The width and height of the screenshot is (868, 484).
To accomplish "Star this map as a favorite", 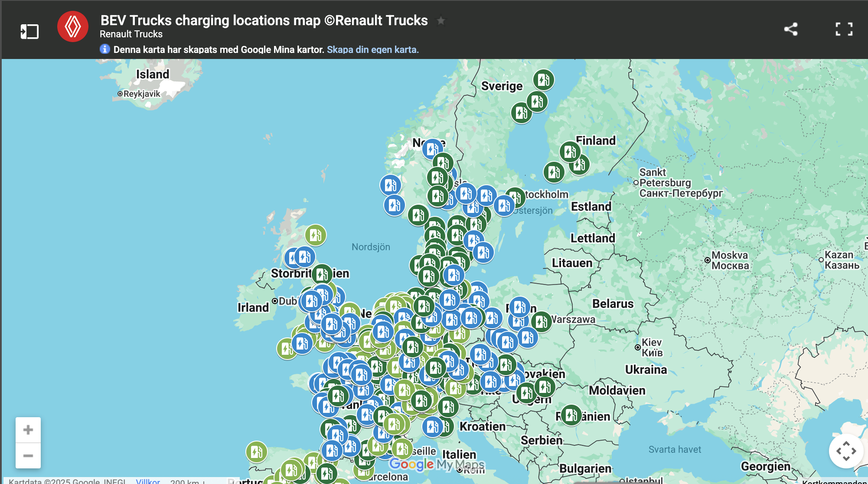I will 441,20.
